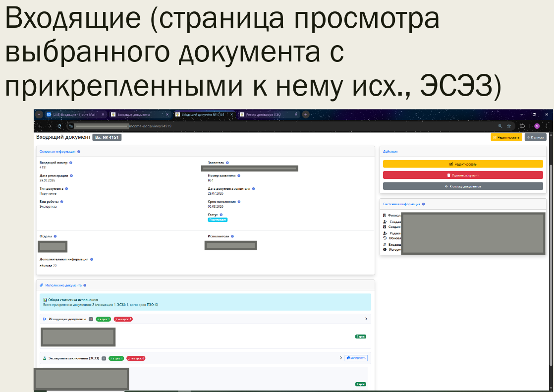Switch to the Входящие - Почта Mail tab
Viewport: 554px width, 392px height.
click(74, 114)
